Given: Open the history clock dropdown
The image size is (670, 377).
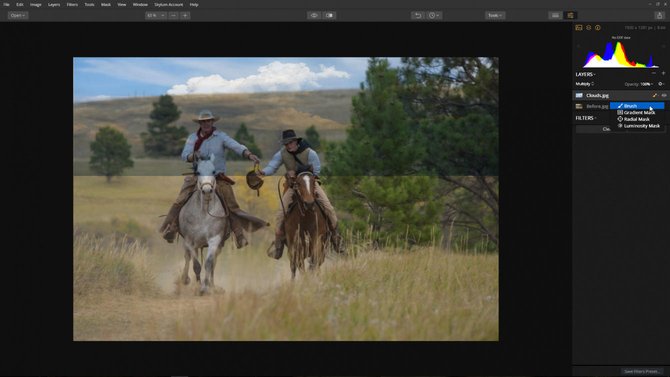Looking at the screenshot, I should click(434, 15).
